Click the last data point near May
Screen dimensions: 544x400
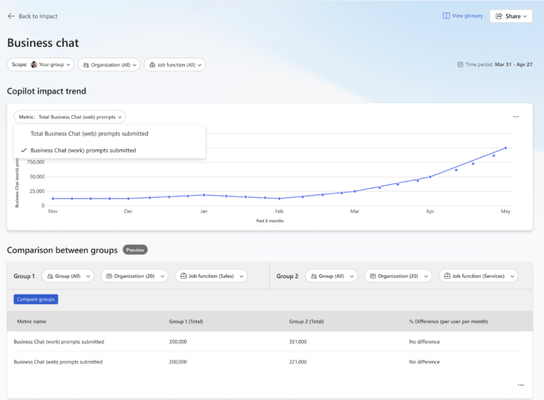point(505,148)
